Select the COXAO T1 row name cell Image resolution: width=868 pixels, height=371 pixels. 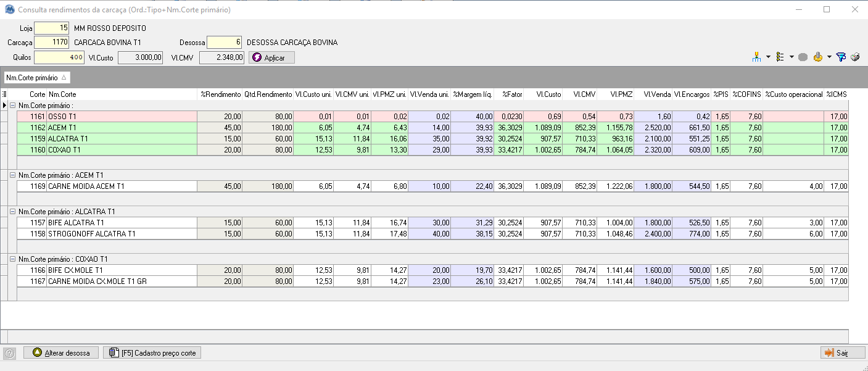122,150
